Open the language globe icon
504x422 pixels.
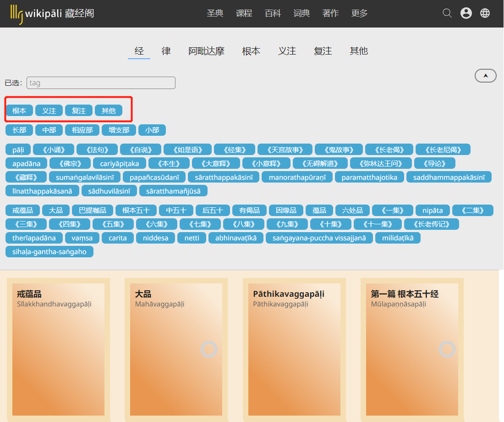pyautogui.click(x=485, y=13)
